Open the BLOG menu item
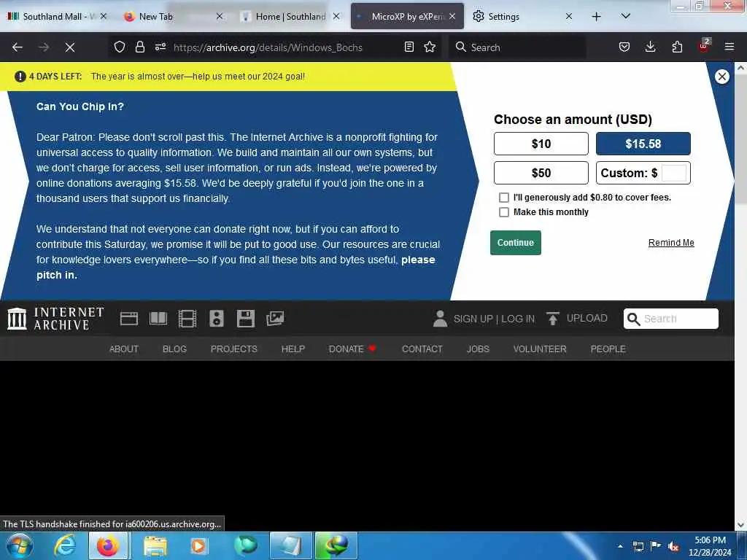 (x=175, y=349)
